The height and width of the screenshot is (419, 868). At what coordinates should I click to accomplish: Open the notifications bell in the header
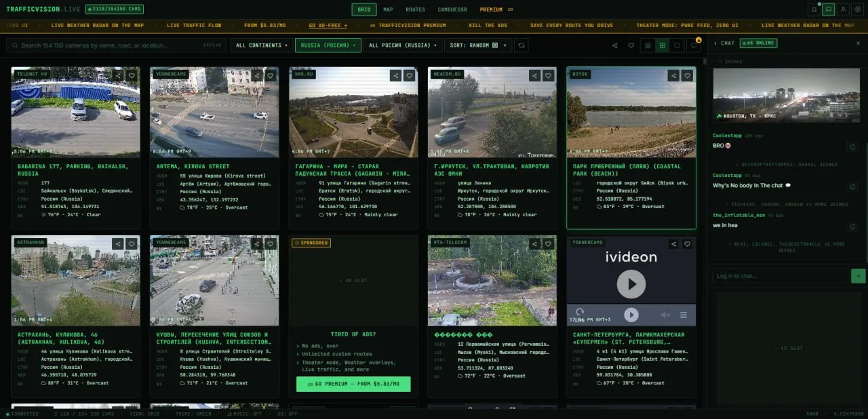(x=814, y=9)
